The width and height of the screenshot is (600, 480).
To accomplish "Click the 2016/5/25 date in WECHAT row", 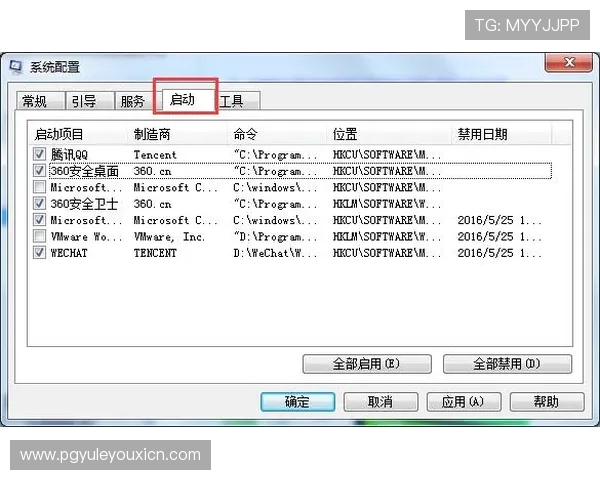I will [500, 253].
